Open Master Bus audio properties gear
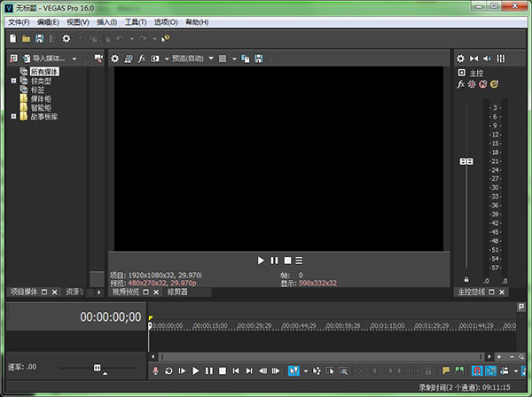The image size is (532, 397). [x=460, y=58]
